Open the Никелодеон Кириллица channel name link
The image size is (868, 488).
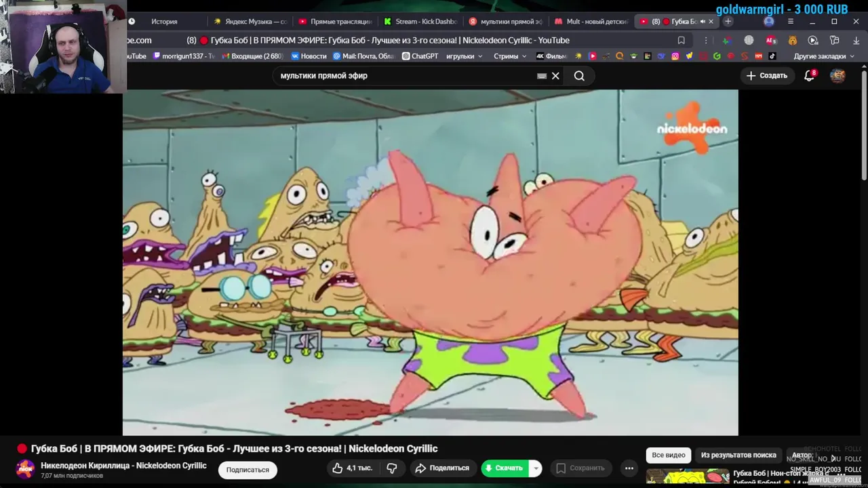tap(123, 466)
